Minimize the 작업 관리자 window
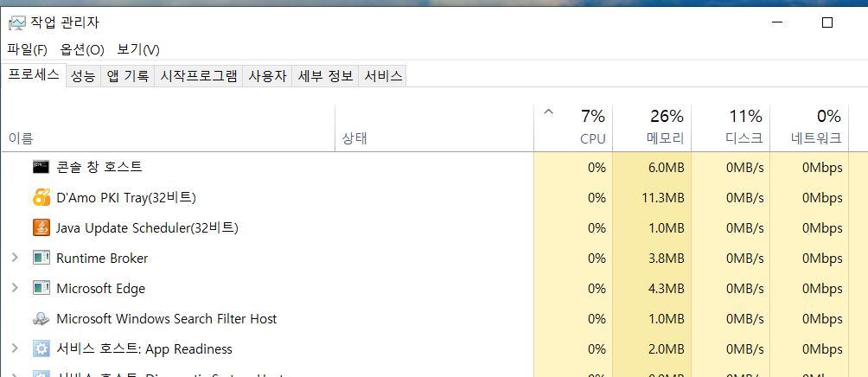The width and height of the screenshot is (868, 377). [778, 22]
